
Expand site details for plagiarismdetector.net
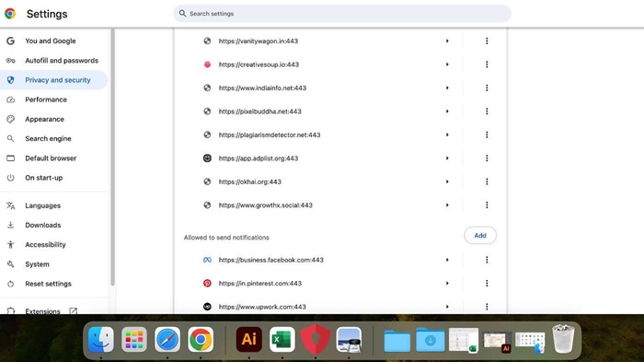pos(447,134)
